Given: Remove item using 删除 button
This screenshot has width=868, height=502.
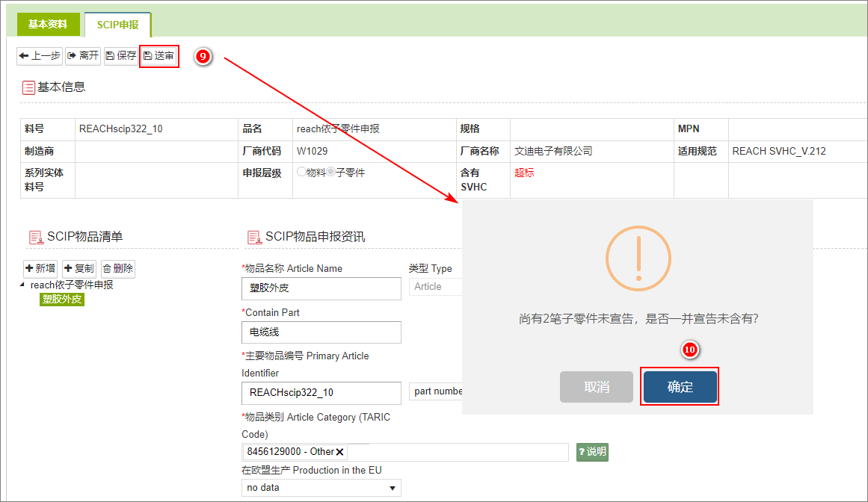Looking at the screenshot, I should pos(118,269).
